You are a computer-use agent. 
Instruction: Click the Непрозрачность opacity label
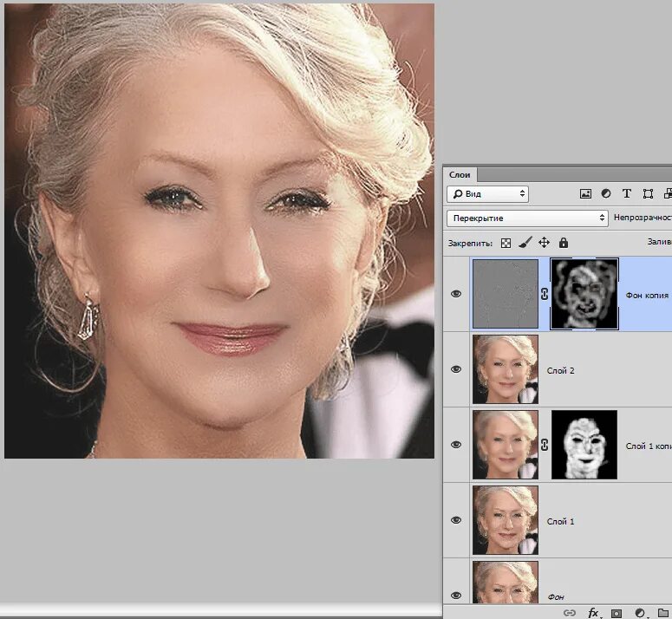tap(643, 218)
